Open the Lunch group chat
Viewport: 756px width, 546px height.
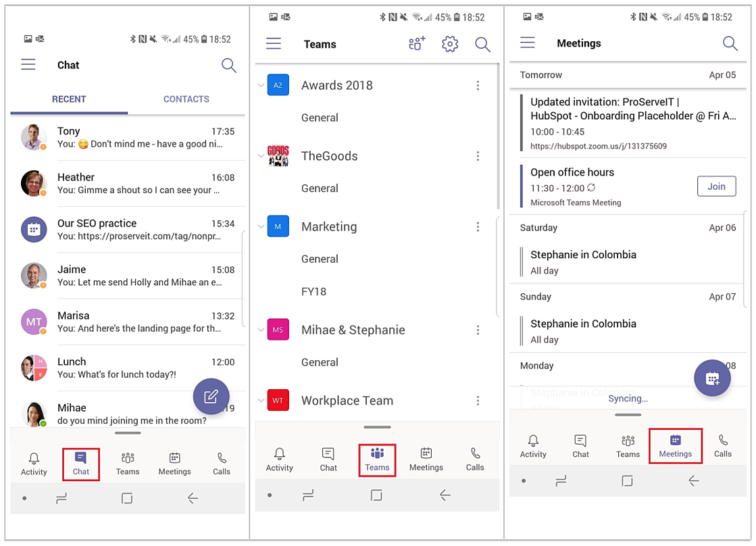tap(128, 368)
